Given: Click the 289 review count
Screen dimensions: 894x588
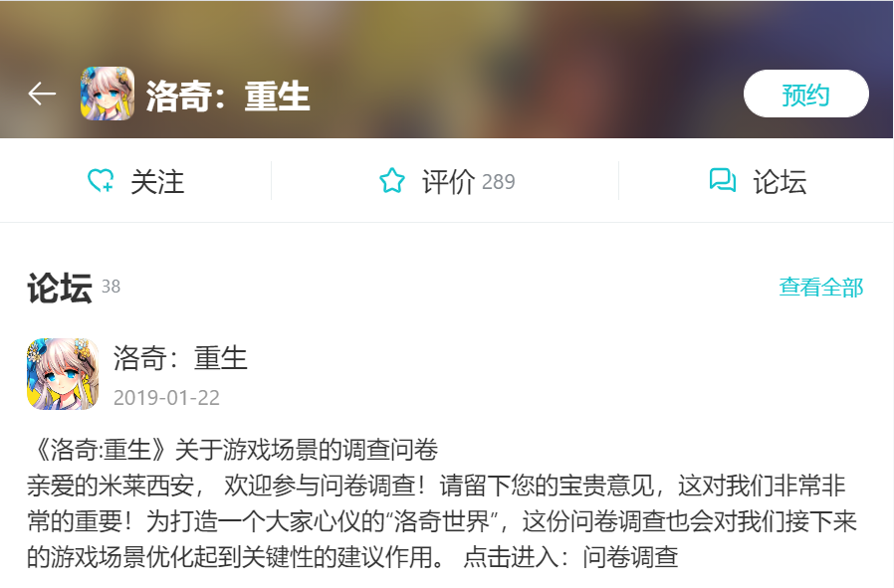Looking at the screenshot, I should (499, 182).
